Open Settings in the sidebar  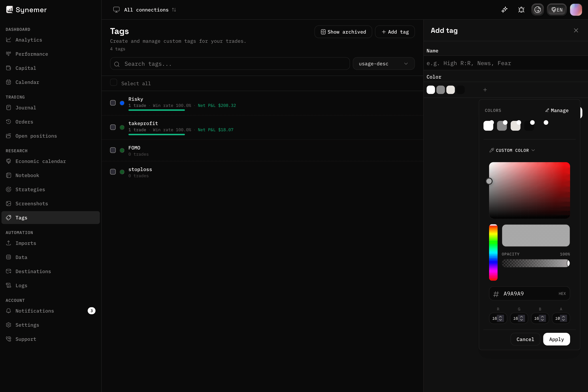(51, 325)
